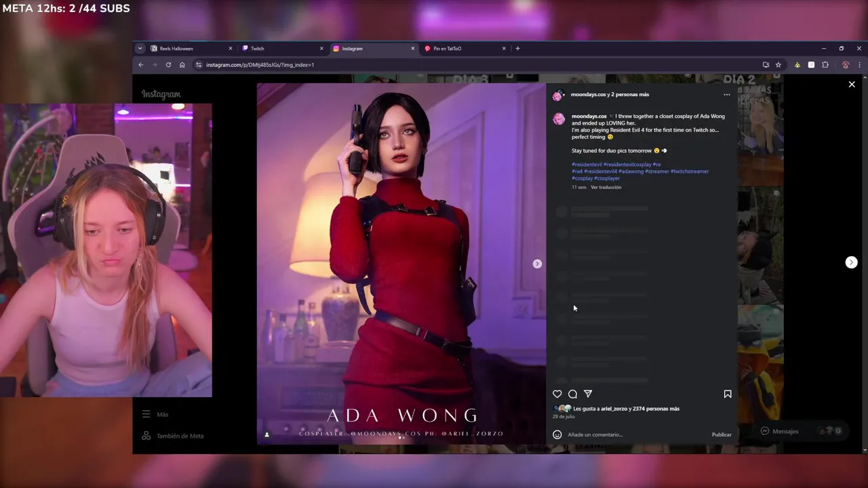
Task: Click ariel_zorzo in the likes line
Action: click(x=614, y=409)
